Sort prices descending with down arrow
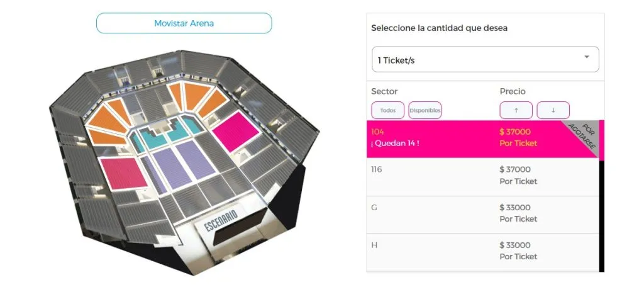The image size is (644, 287). (x=553, y=110)
